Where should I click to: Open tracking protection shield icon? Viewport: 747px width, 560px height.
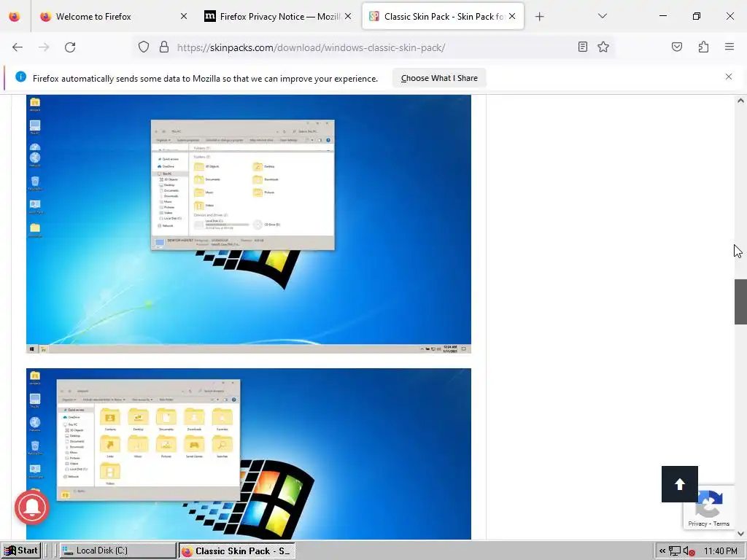pyautogui.click(x=144, y=47)
